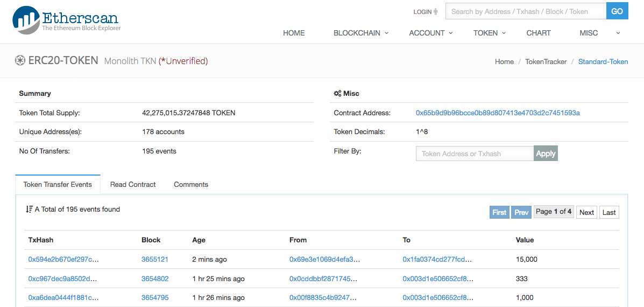
Task: Click the Next page button
Action: (x=586, y=212)
